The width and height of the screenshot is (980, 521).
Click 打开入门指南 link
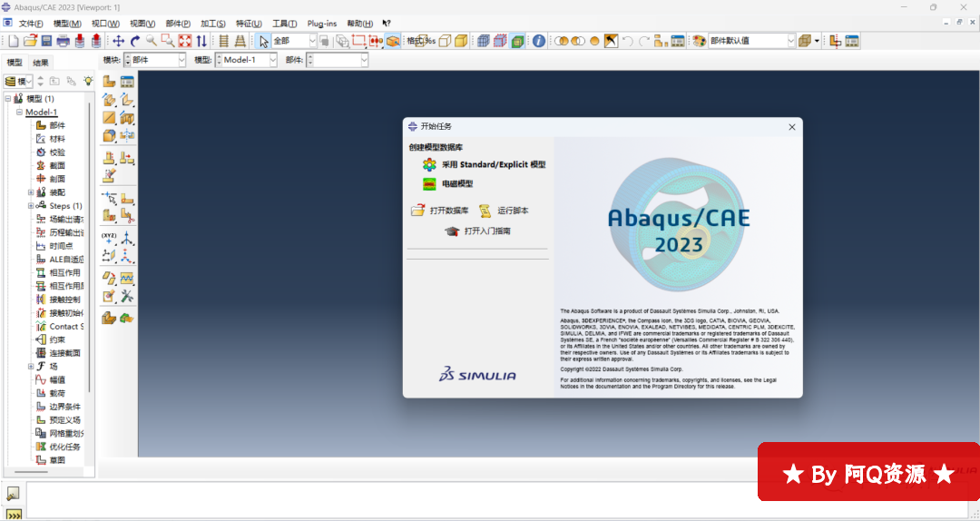click(486, 231)
